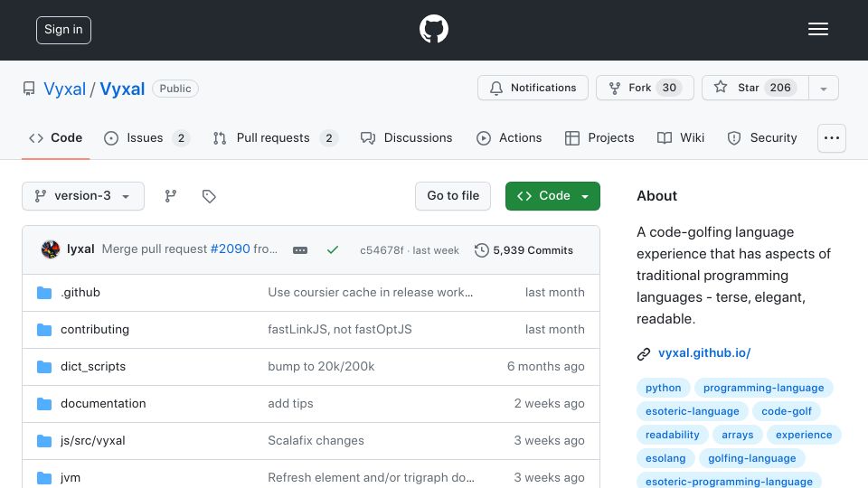Open the Vyxal repository name link
Image resolution: width=868 pixels, height=488 pixels.
tap(122, 89)
